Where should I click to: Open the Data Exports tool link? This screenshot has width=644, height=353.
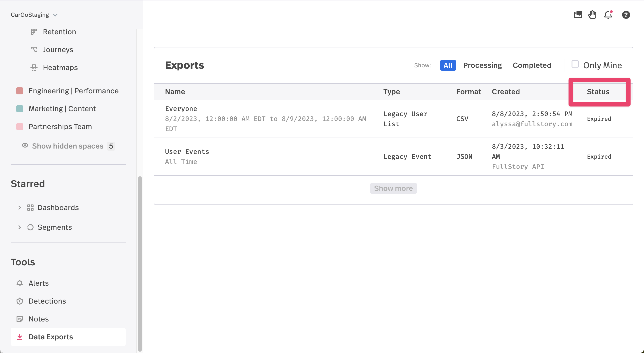pyautogui.click(x=51, y=337)
